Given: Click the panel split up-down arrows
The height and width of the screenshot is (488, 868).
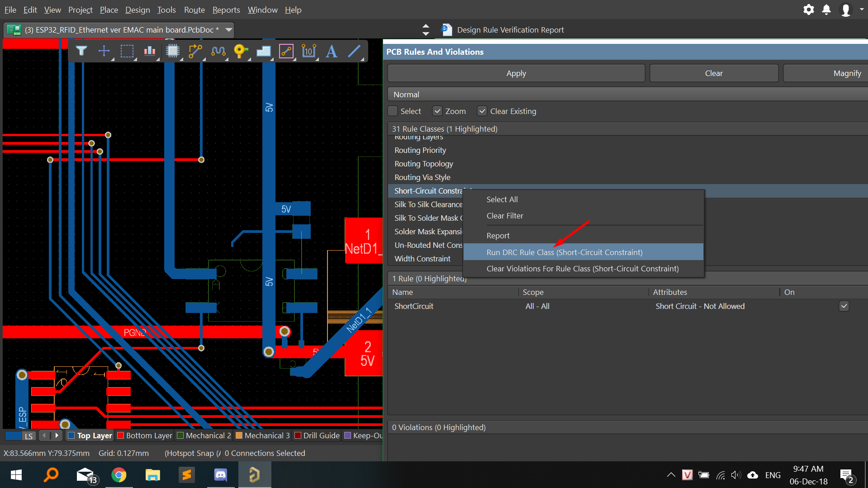Looking at the screenshot, I should pos(426,30).
